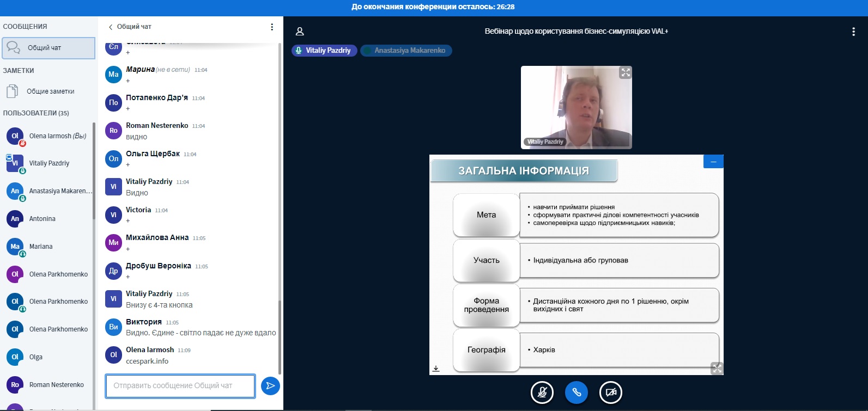Screen dimensions: 868x411
Task: Click the ЗАГАЛЬНА ІНФОРМАЦІЯ slide heading
Action: click(x=524, y=171)
